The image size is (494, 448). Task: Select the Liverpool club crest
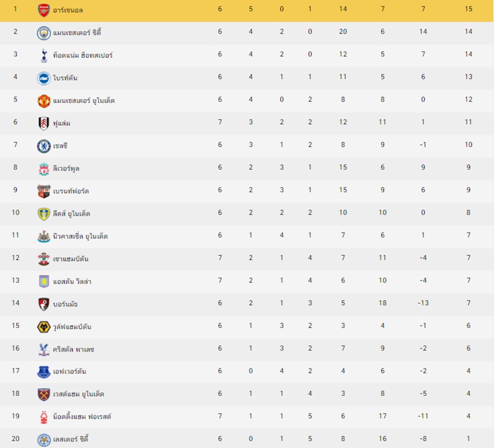pos(44,169)
